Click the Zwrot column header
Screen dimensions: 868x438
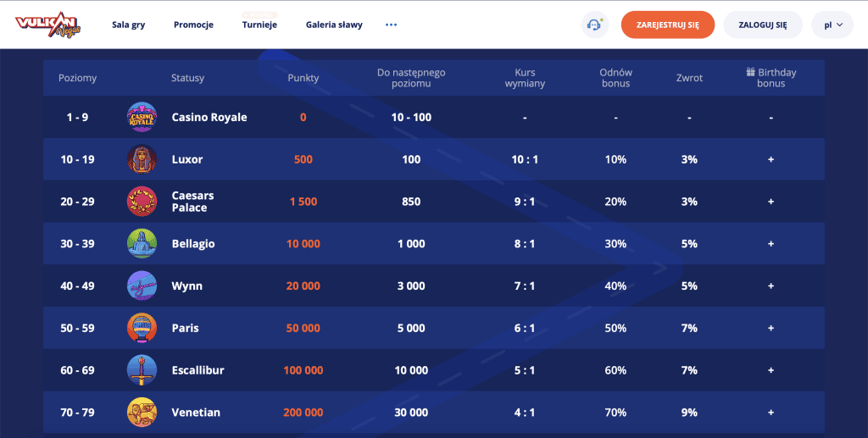pos(689,78)
